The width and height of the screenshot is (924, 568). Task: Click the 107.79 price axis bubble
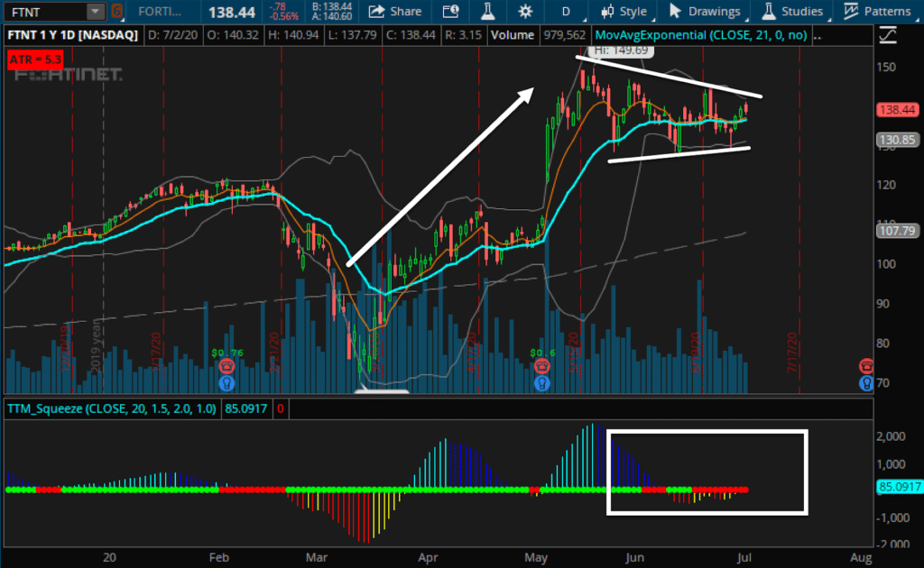point(896,231)
